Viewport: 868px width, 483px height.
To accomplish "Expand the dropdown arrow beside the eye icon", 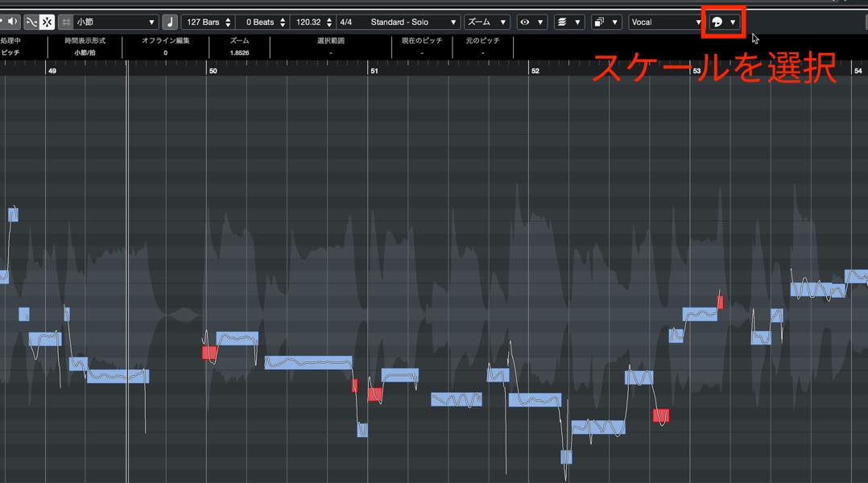I will pos(540,22).
